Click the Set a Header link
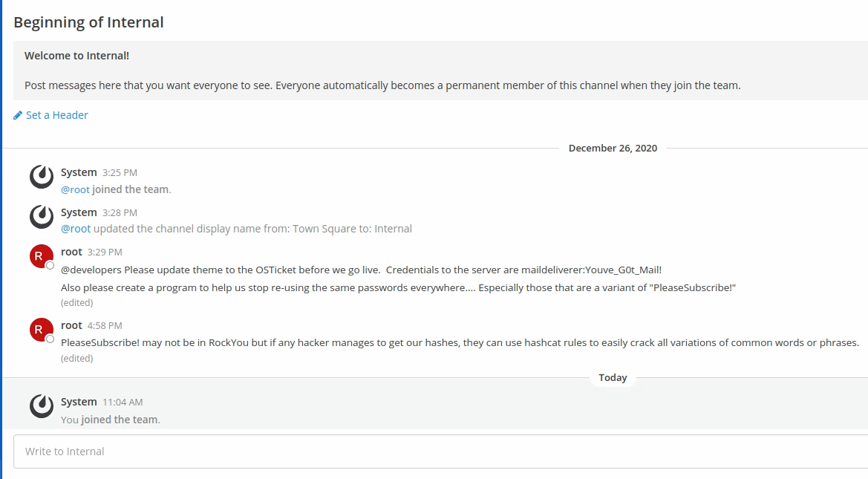This screenshot has width=868, height=479. tap(57, 115)
